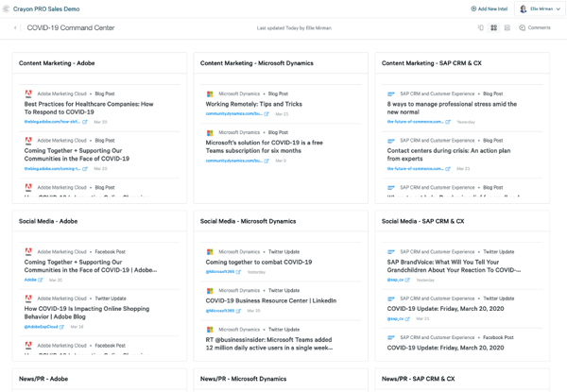The height and width of the screenshot is (392, 567).
Task: Click Adobe logo beside Best Practices post
Action: tap(28, 94)
